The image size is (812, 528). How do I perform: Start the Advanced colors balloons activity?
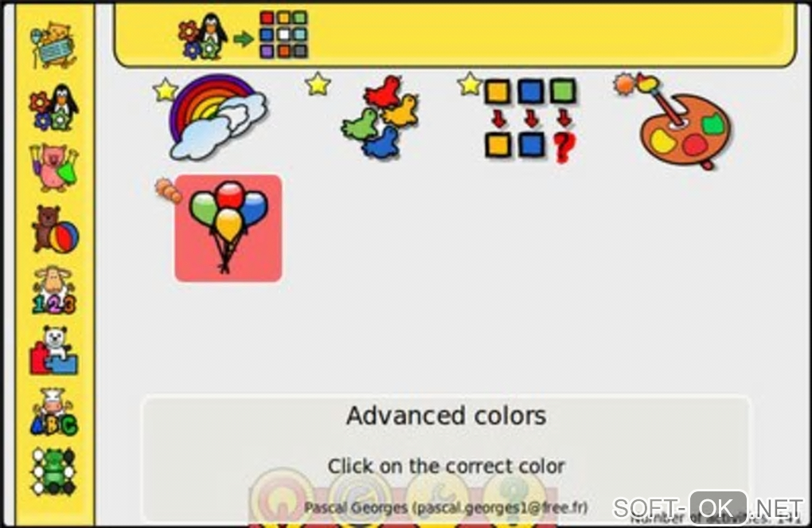pos(228,229)
